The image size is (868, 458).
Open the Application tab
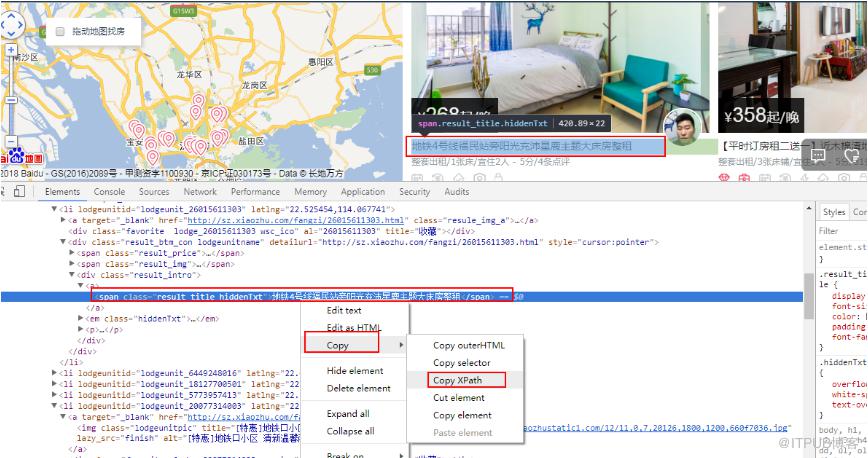363,192
